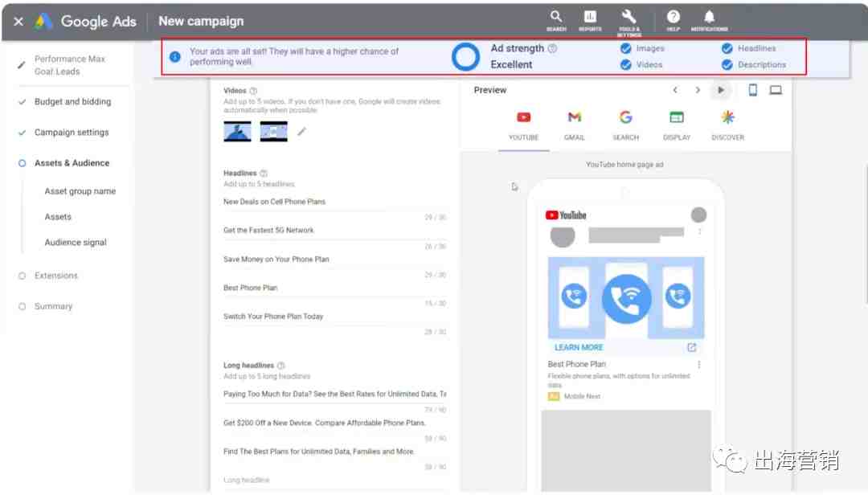The image size is (868, 499).
Task: Open the Performance Max Goal: Leads step
Action: click(x=69, y=65)
